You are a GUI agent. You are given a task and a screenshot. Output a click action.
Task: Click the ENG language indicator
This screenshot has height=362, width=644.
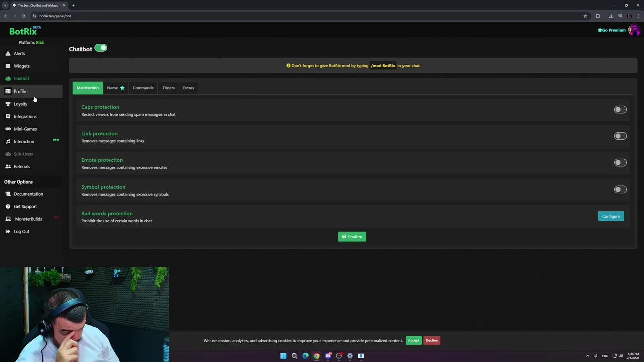(605, 356)
